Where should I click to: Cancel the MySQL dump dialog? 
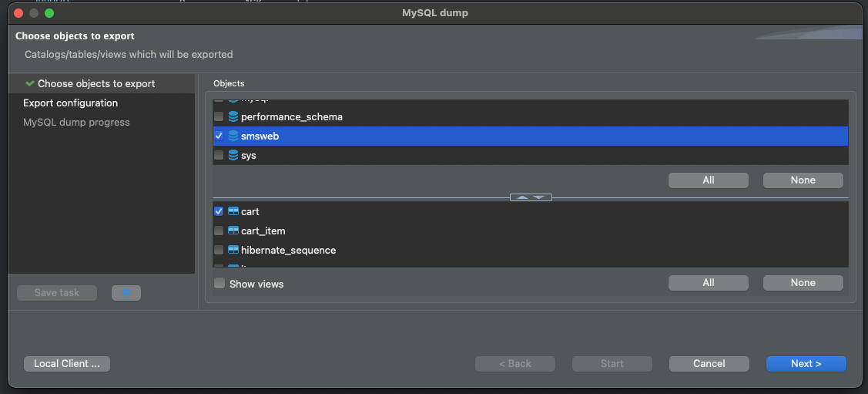click(x=709, y=363)
